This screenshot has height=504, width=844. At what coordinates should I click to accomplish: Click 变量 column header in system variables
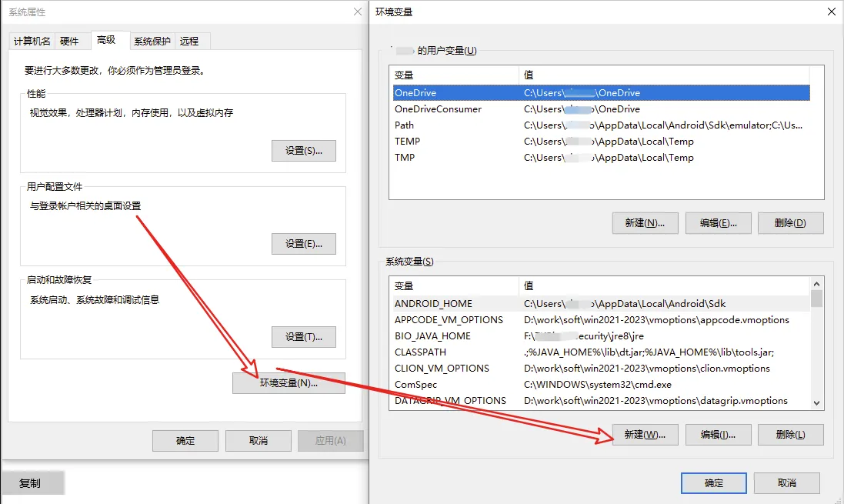454,285
